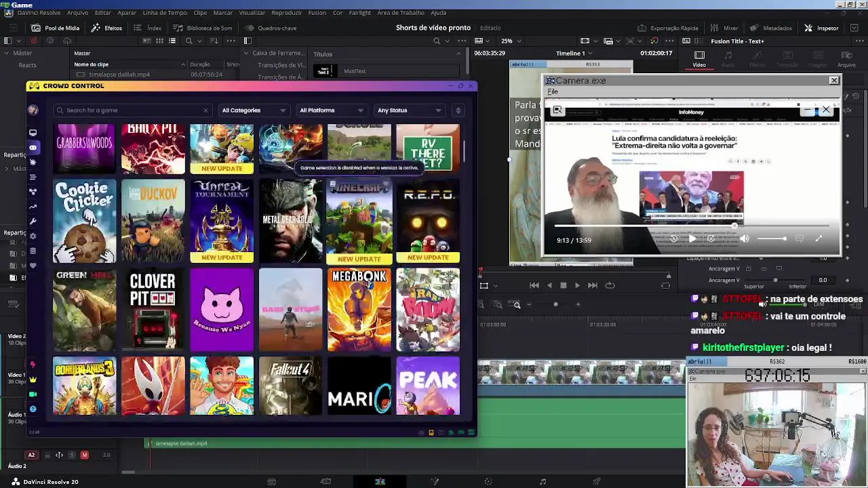Open the Ajuda menu
Image resolution: width=868 pixels, height=488 pixels.
point(439,13)
